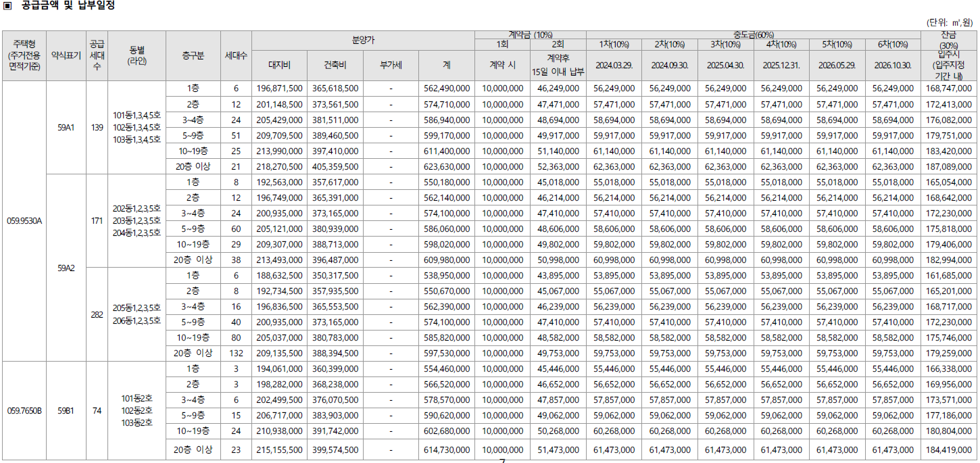The height and width of the screenshot is (463, 980).
Task: Click land cost 196,871,500
Action: coord(279,89)
